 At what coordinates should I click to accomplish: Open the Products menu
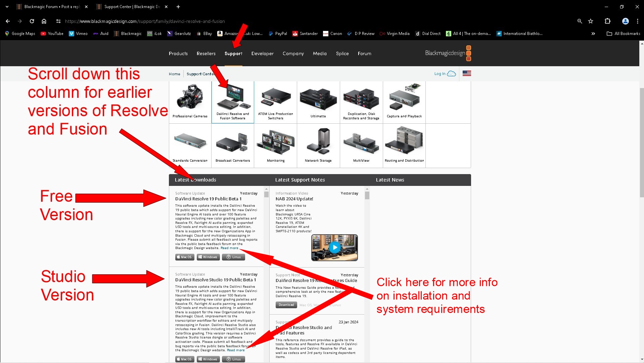point(178,53)
